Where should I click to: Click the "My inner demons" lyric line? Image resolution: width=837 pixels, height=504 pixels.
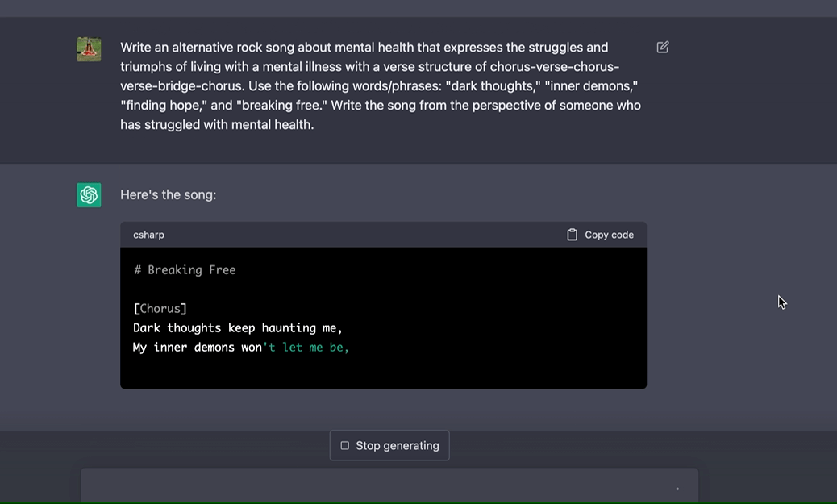pyautogui.click(x=197, y=348)
